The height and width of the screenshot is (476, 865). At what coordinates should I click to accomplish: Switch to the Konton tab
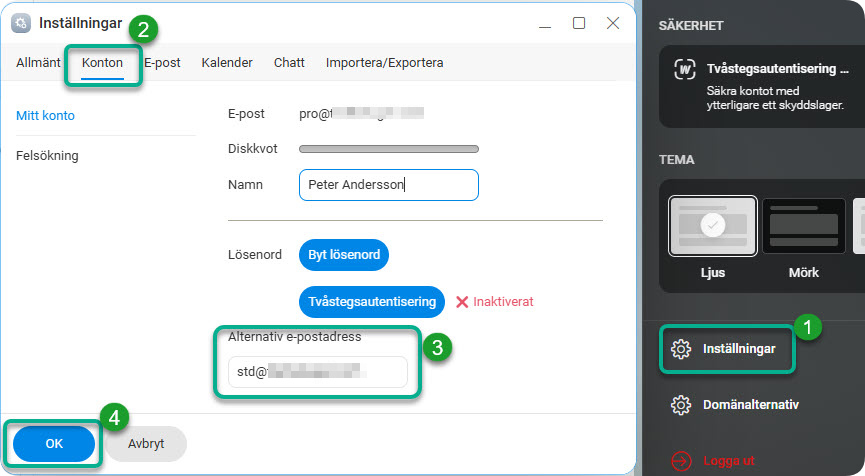[x=102, y=63]
